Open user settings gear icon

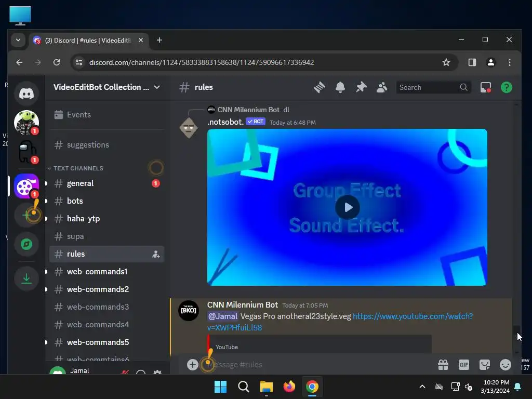(x=157, y=372)
